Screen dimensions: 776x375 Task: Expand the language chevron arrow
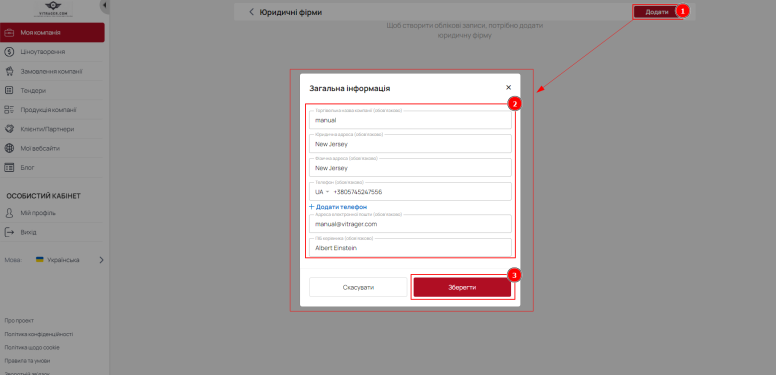tap(101, 260)
